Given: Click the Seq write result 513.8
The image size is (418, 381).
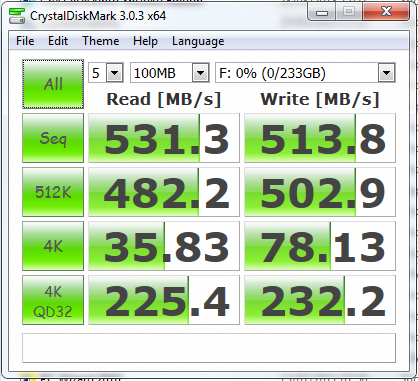Looking at the screenshot, I should tap(320, 138).
